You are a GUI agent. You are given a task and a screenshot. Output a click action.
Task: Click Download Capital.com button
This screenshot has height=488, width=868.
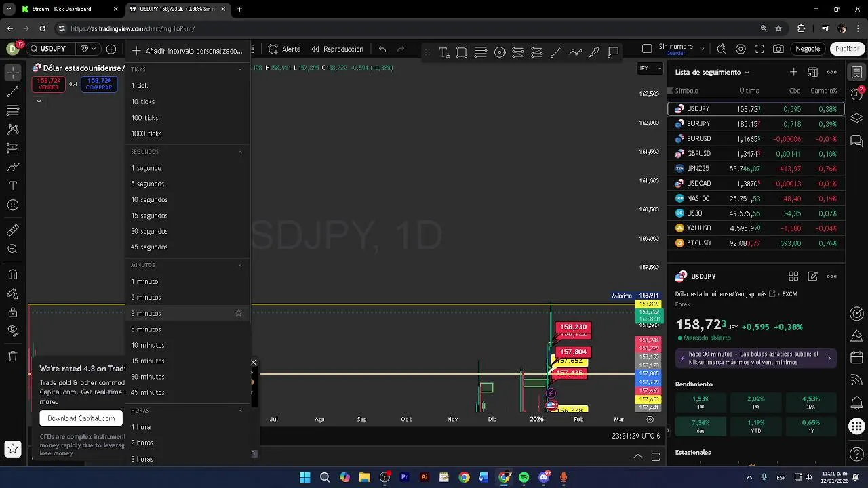tap(81, 418)
